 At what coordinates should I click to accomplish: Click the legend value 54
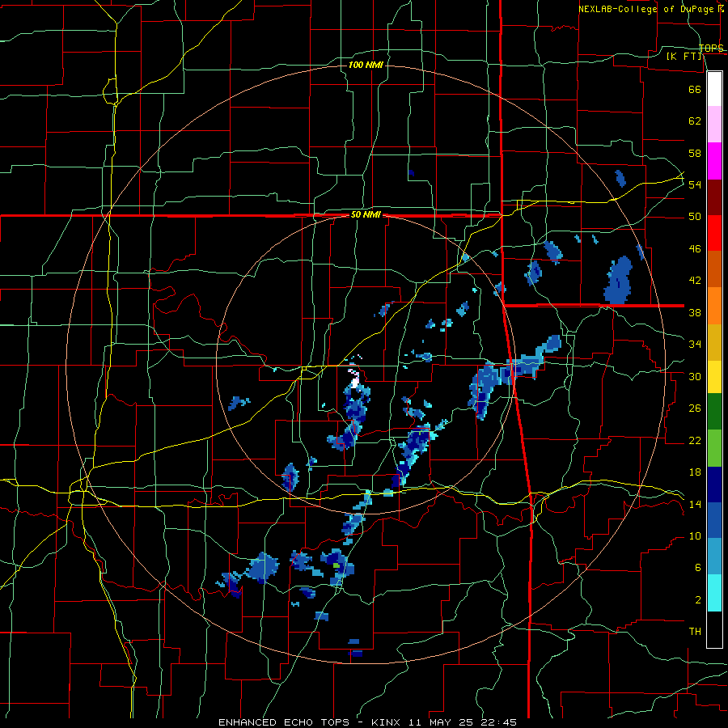695,184
